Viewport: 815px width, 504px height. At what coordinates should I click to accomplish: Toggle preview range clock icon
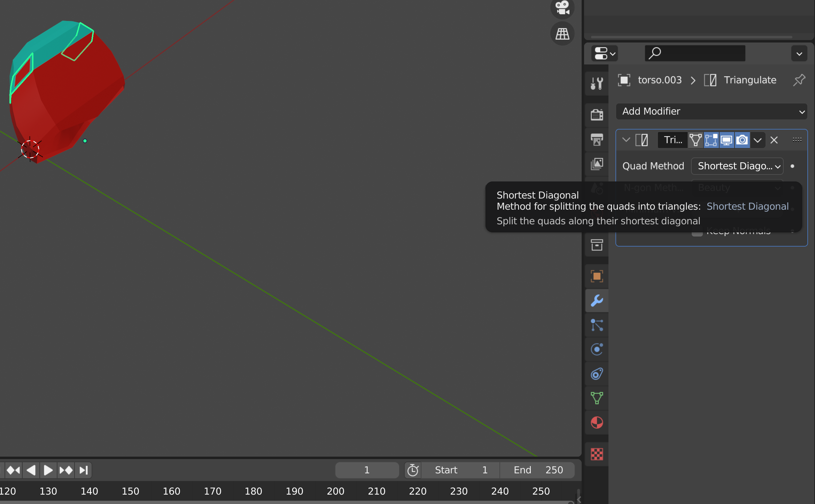click(x=413, y=470)
